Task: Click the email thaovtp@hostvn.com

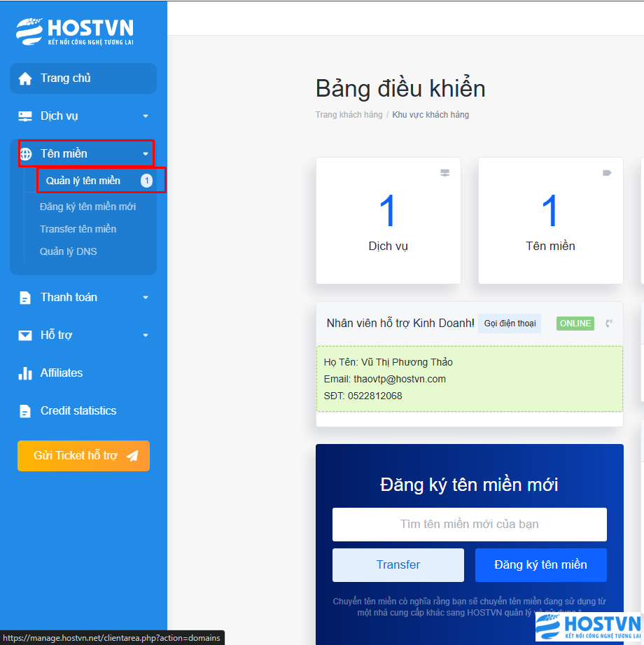Action: pos(400,379)
